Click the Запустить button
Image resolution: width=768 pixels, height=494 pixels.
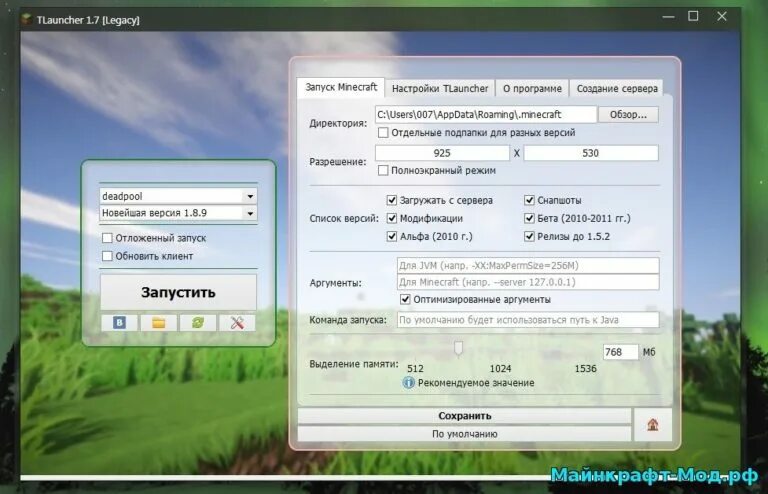coord(178,292)
